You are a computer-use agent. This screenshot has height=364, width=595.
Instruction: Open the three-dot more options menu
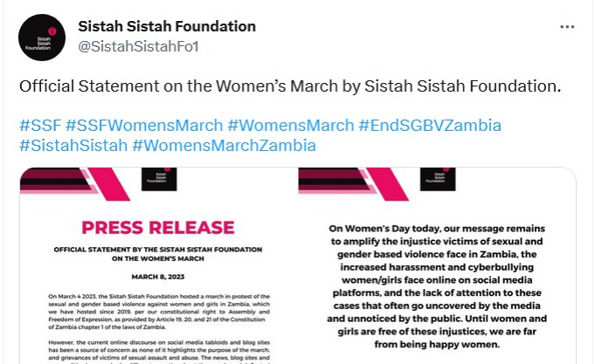567,27
